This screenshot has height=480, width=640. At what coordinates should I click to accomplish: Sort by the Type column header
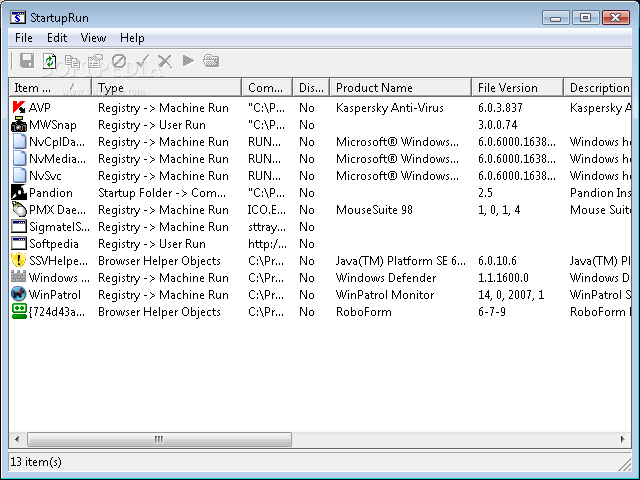pyautogui.click(x=167, y=87)
